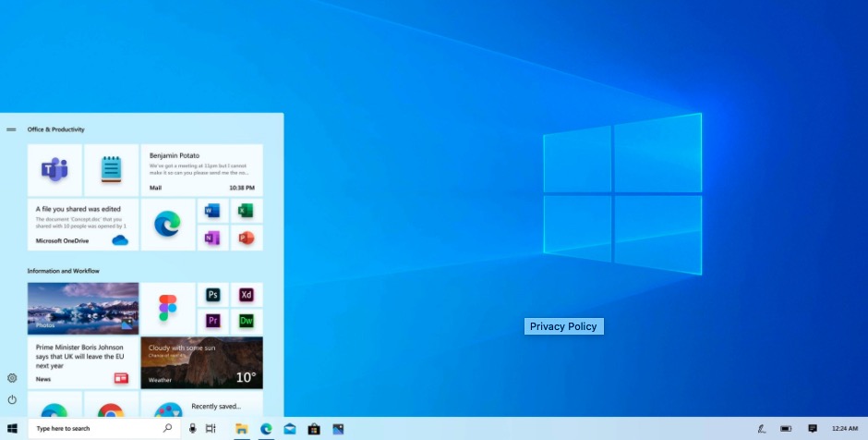Open the Weather tile showing 10°
The width and height of the screenshot is (868, 440).
click(x=202, y=362)
